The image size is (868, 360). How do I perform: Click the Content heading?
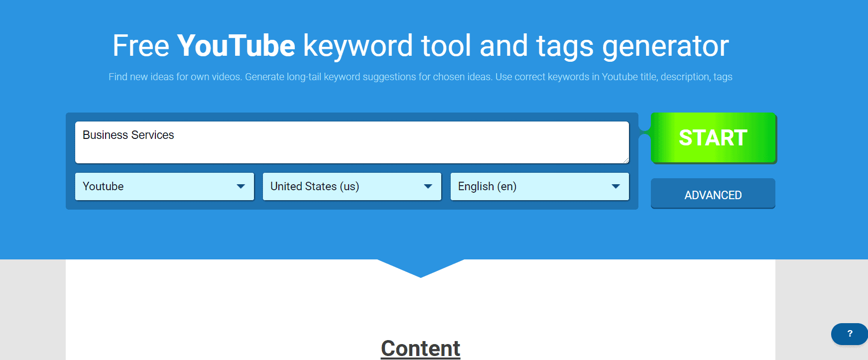421,348
